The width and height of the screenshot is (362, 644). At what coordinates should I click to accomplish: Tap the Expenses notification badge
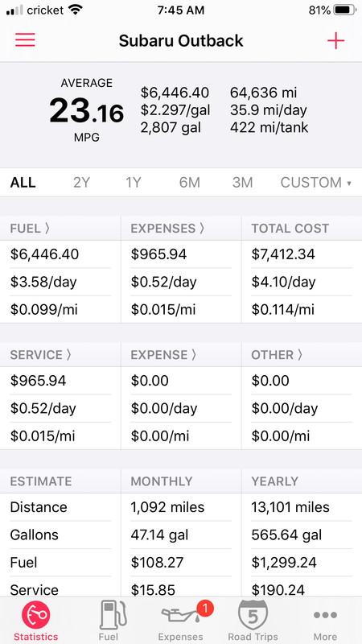[205, 608]
